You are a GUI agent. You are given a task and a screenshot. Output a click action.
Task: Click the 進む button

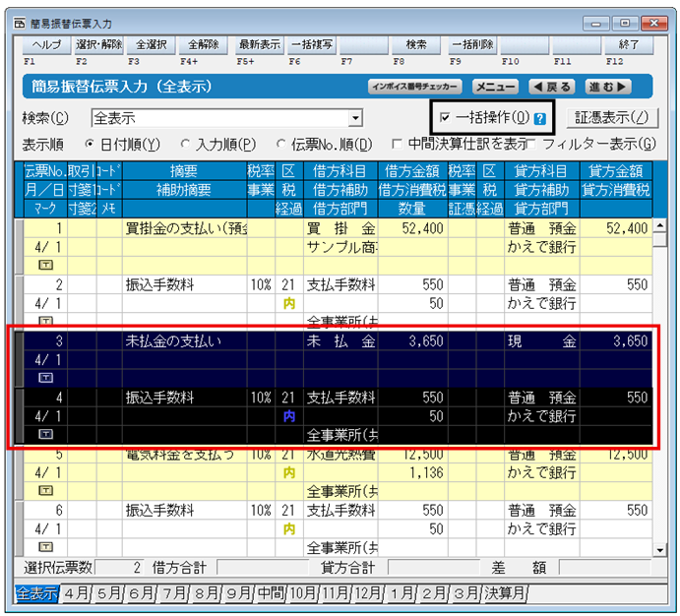pyautogui.click(x=608, y=87)
